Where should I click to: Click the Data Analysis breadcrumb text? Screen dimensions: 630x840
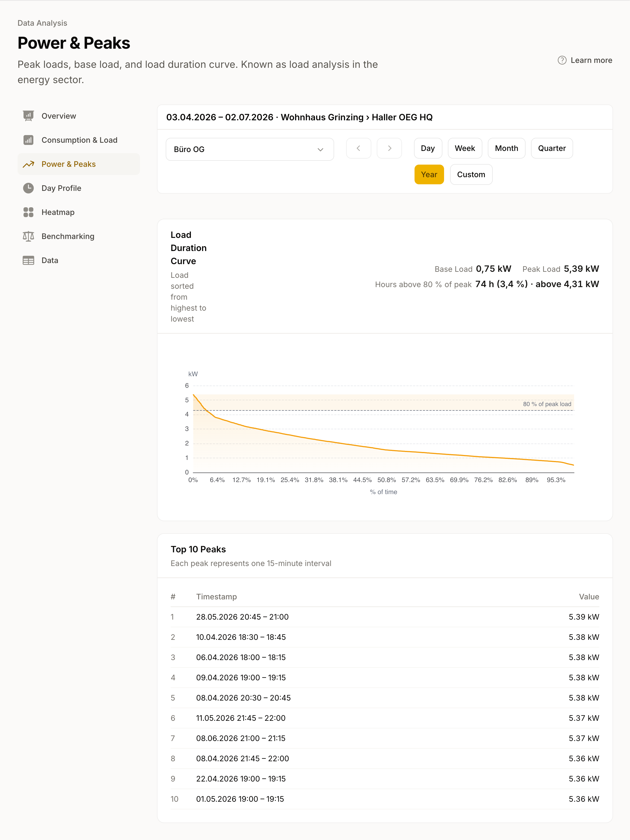42,23
